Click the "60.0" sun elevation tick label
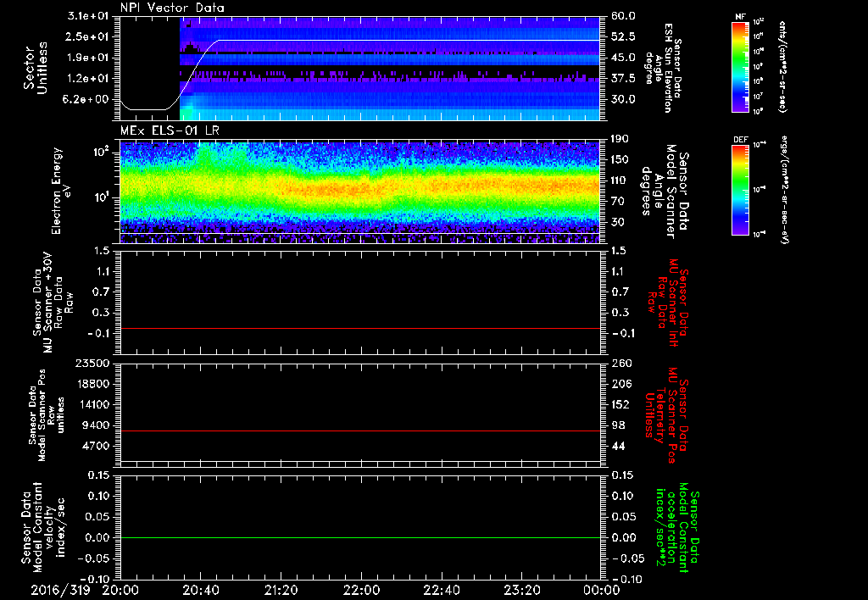This screenshot has height=600, width=868. pyautogui.click(x=623, y=16)
